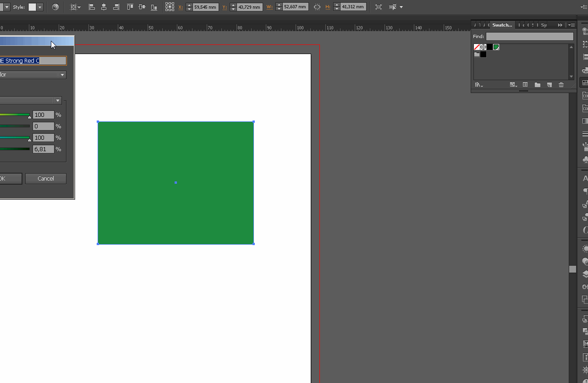Click the rectangle's top-right anchor point
The width and height of the screenshot is (588, 383).
coord(253,122)
